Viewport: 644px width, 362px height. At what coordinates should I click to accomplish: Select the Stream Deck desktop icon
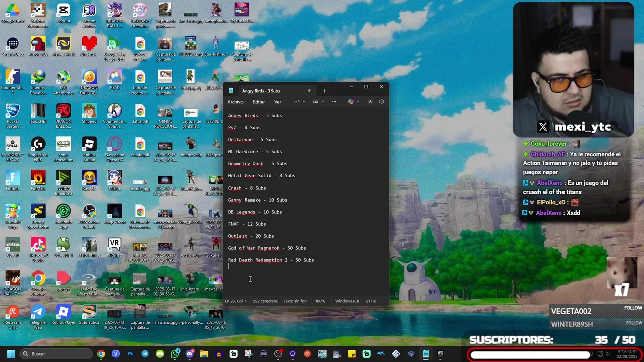coord(13,47)
